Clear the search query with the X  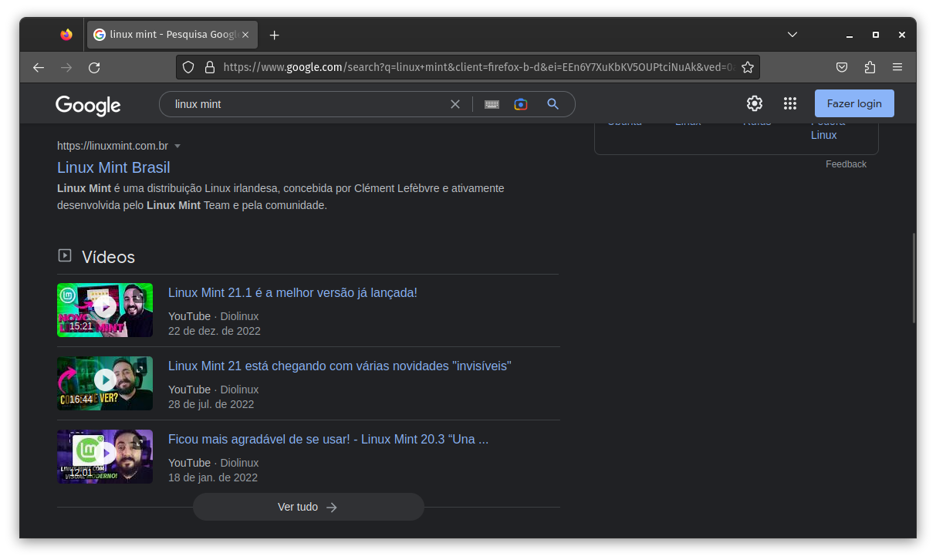coord(455,103)
